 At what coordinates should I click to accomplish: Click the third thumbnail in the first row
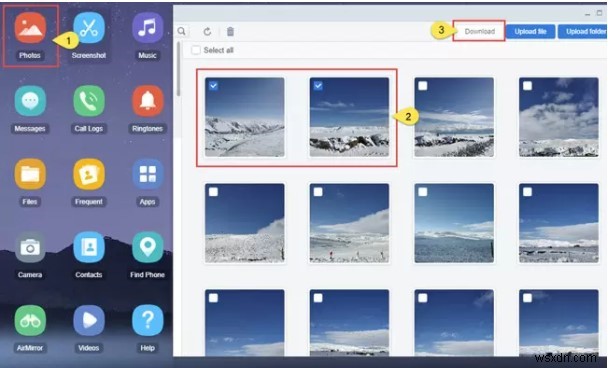point(454,117)
